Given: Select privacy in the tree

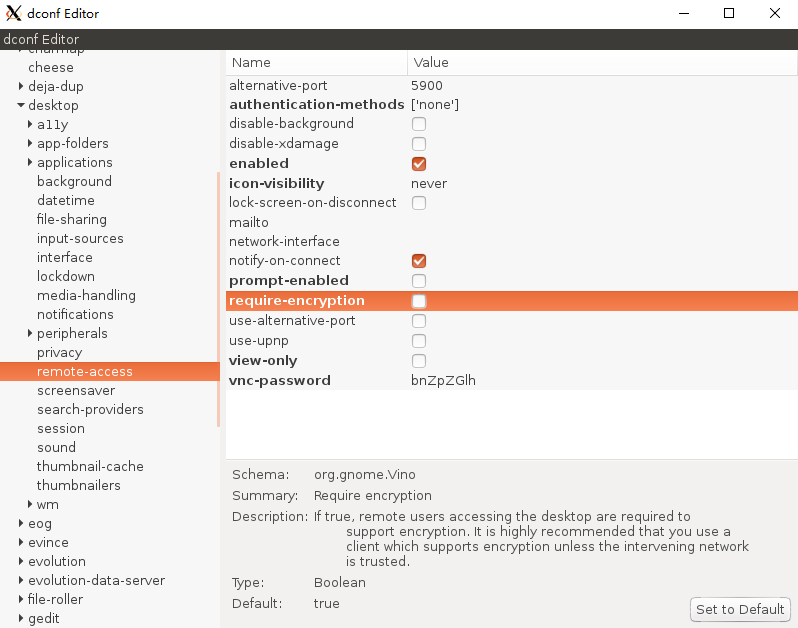Looking at the screenshot, I should 60,352.
